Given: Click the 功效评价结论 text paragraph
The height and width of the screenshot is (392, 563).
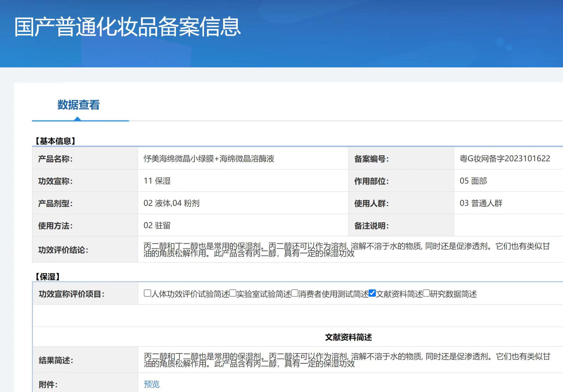Looking at the screenshot, I should 346,250.
